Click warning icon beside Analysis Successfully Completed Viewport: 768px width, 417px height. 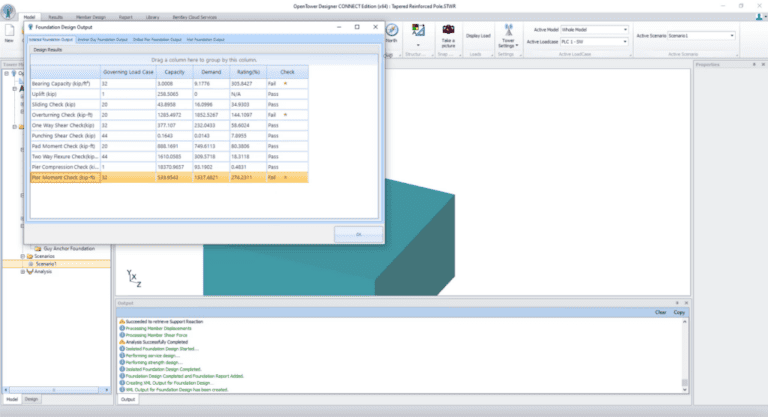point(122,342)
